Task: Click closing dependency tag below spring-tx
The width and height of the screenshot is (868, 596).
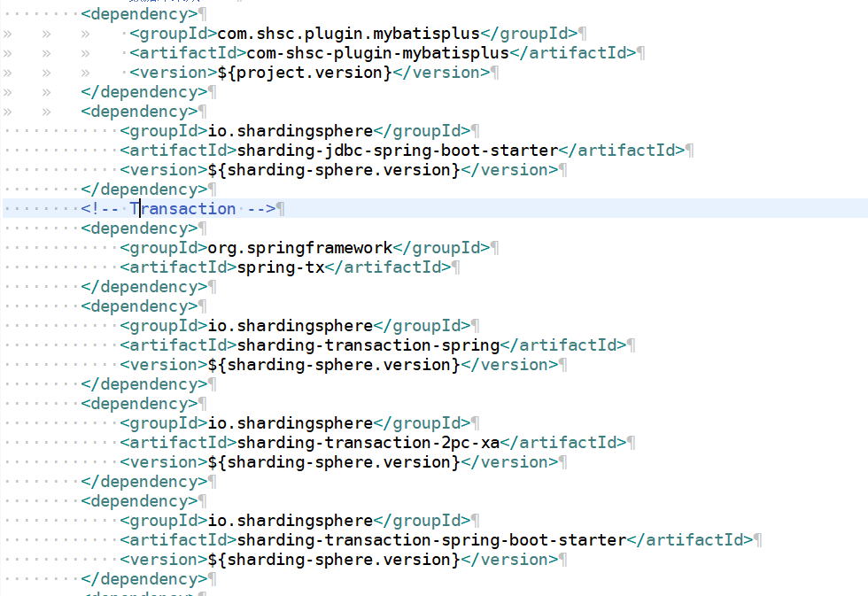Action: click(x=143, y=287)
